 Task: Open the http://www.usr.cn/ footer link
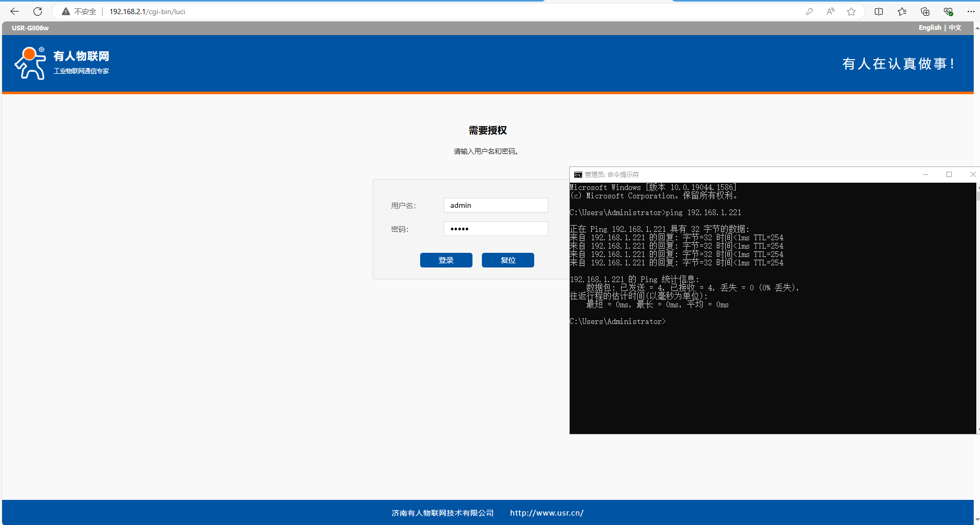pyautogui.click(x=547, y=513)
